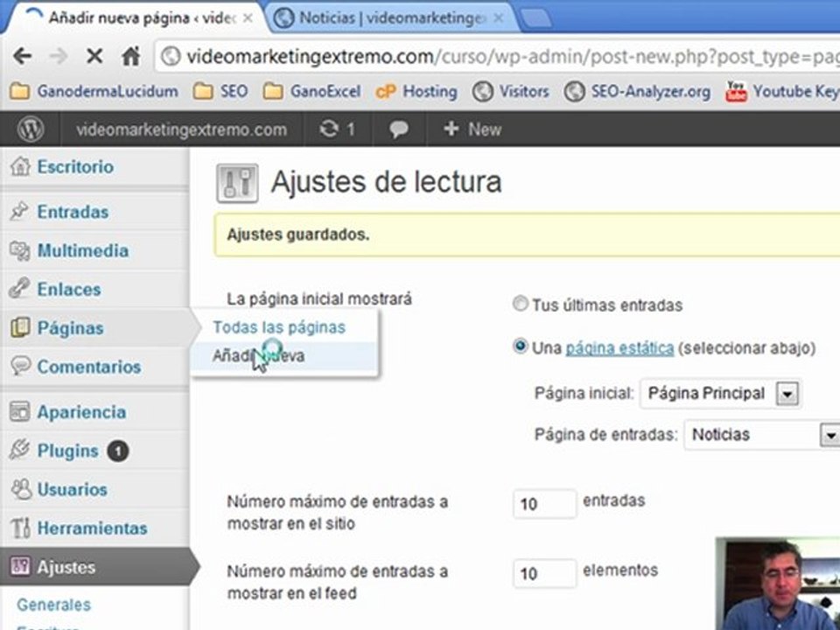Click the Escritorio house icon
The image size is (840, 630).
tap(20, 166)
